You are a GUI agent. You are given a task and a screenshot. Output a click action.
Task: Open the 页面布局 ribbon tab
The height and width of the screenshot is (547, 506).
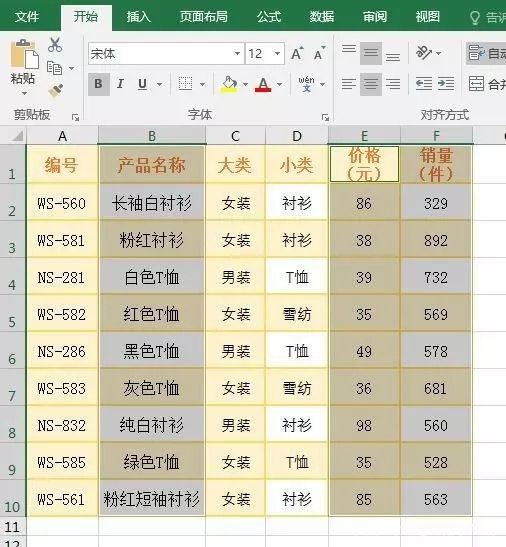tap(203, 16)
